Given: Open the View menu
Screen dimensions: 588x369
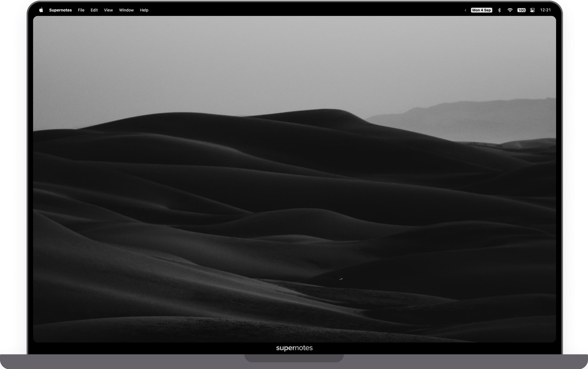Looking at the screenshot, I should [108, 10].
